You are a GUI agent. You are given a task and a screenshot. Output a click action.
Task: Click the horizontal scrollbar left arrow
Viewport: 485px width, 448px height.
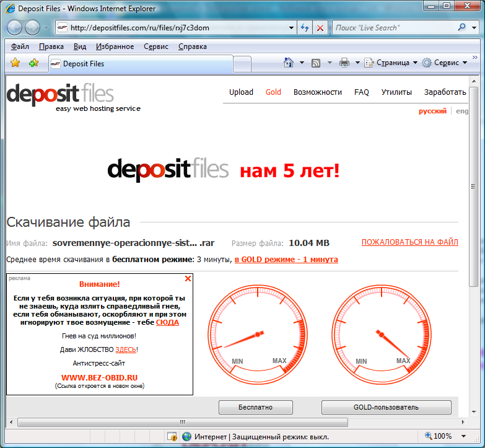click(11, 422)
